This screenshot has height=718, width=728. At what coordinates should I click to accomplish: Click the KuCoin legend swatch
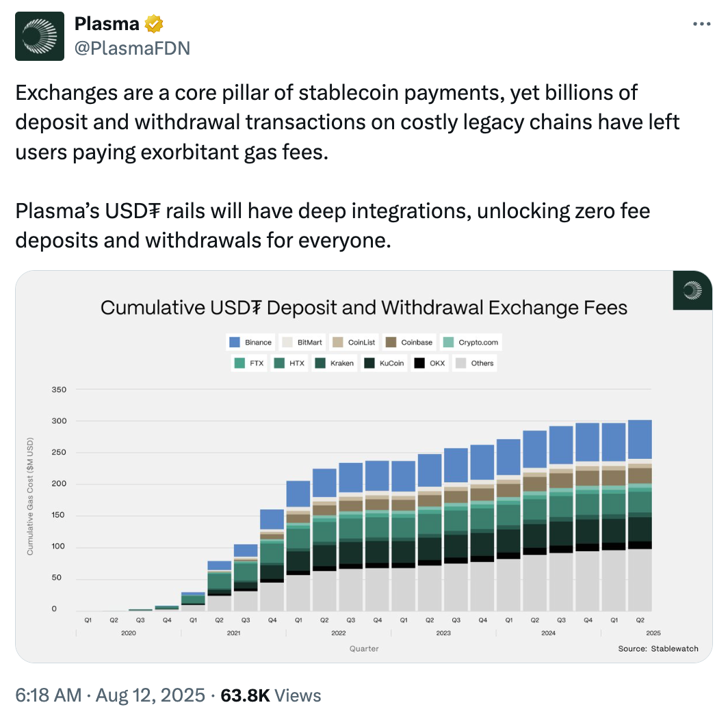click(370, 363)
